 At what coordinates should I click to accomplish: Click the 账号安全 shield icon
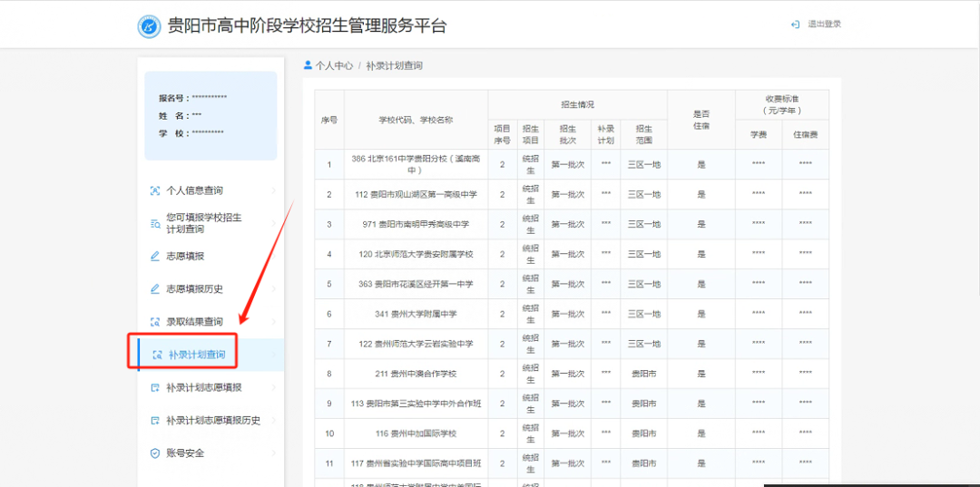[x=156, y=453]
